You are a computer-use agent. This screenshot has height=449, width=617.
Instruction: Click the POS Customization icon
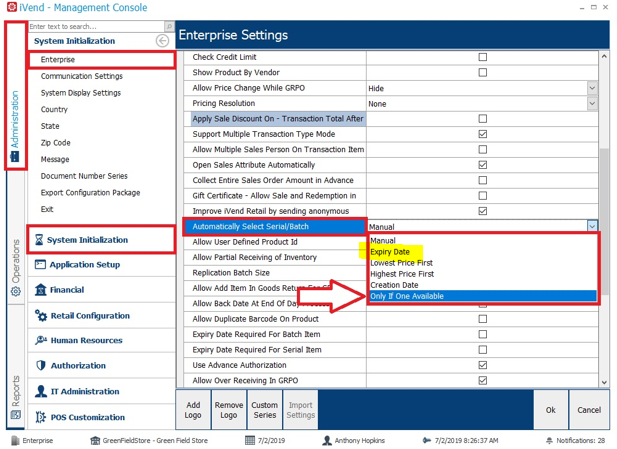click(40, 417)
